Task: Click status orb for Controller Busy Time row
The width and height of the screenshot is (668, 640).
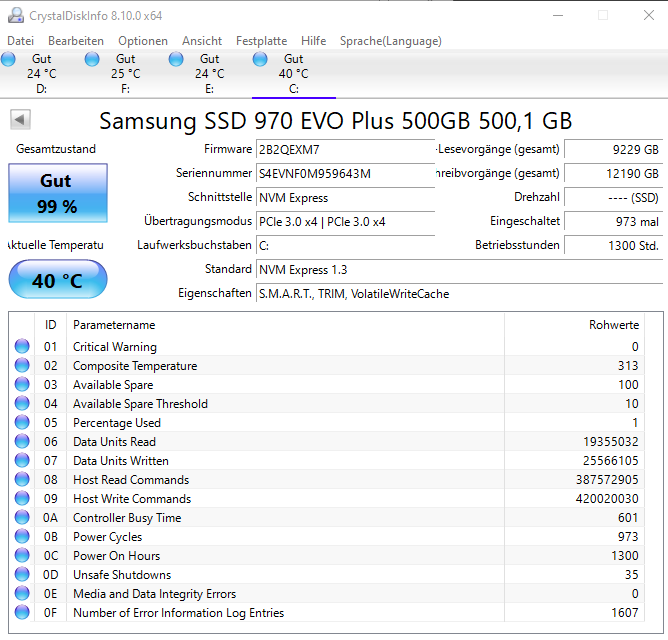Action: pos(22,517)
